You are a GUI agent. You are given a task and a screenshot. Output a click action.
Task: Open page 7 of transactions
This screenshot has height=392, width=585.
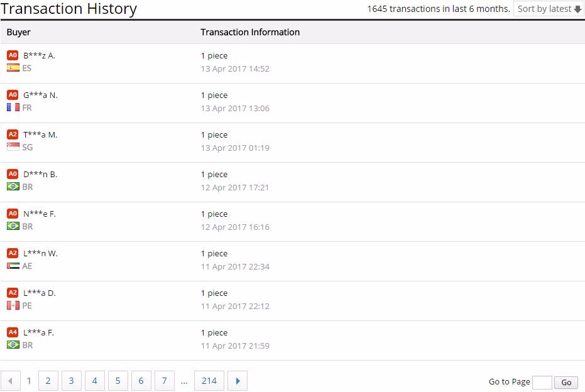click(x=164, y=381)
